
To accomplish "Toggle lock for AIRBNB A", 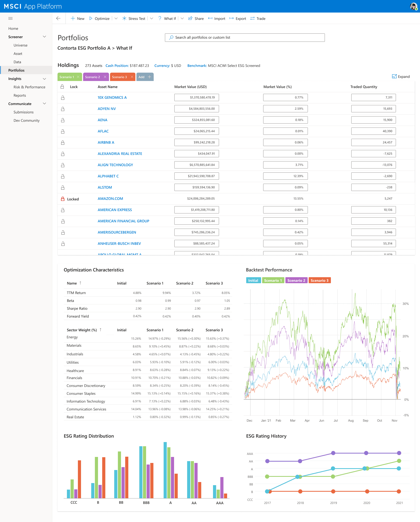I will click(x=63, y=143).
